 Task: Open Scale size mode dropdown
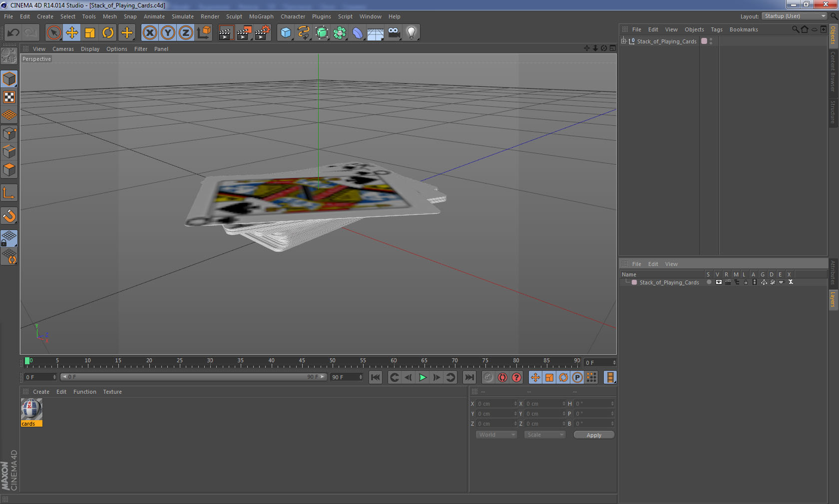544,435
